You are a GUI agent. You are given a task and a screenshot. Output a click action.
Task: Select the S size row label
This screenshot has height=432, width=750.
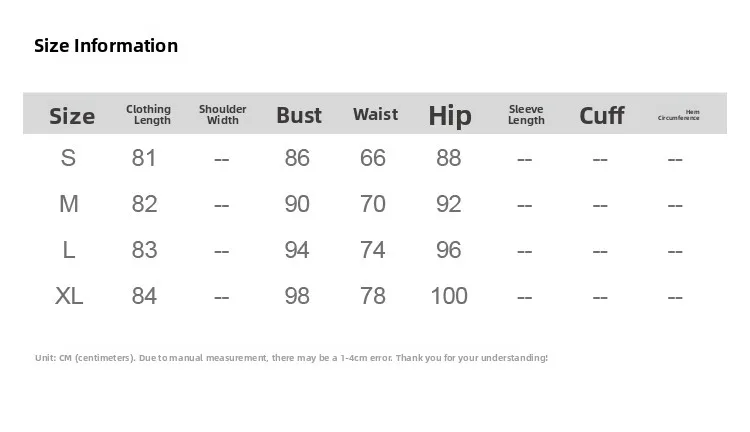pos(68,158)
